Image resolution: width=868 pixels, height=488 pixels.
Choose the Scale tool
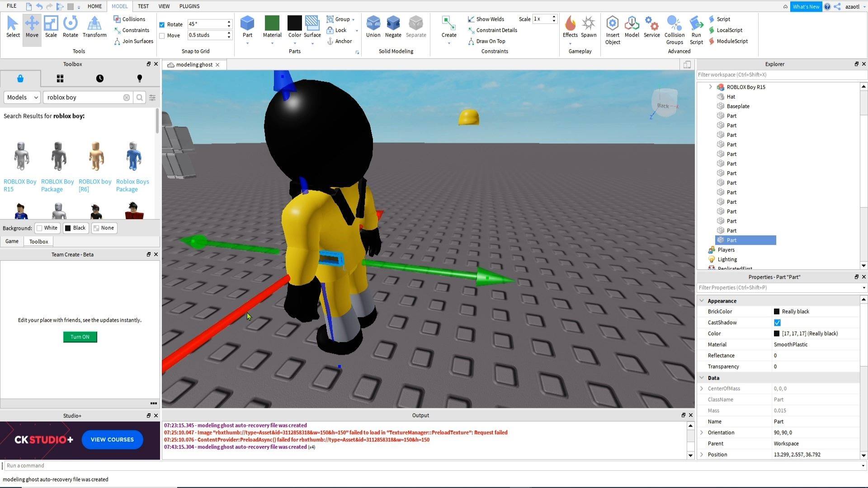51,27
